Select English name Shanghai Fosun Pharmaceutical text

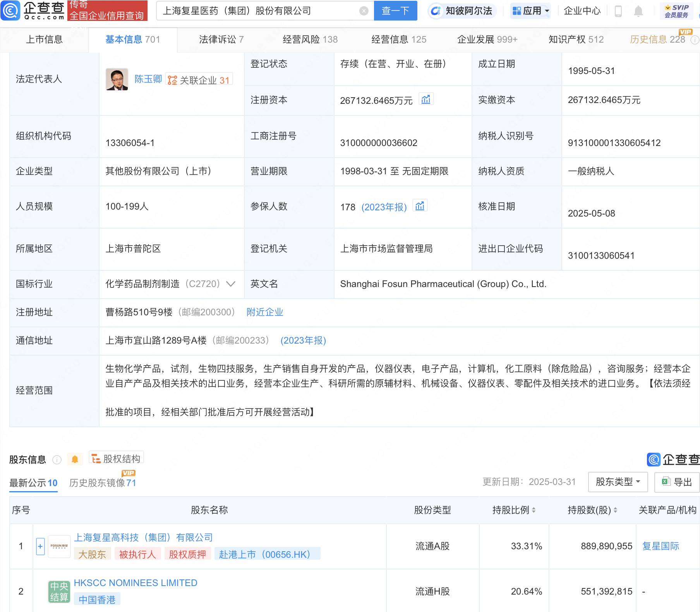coord(443,284)
